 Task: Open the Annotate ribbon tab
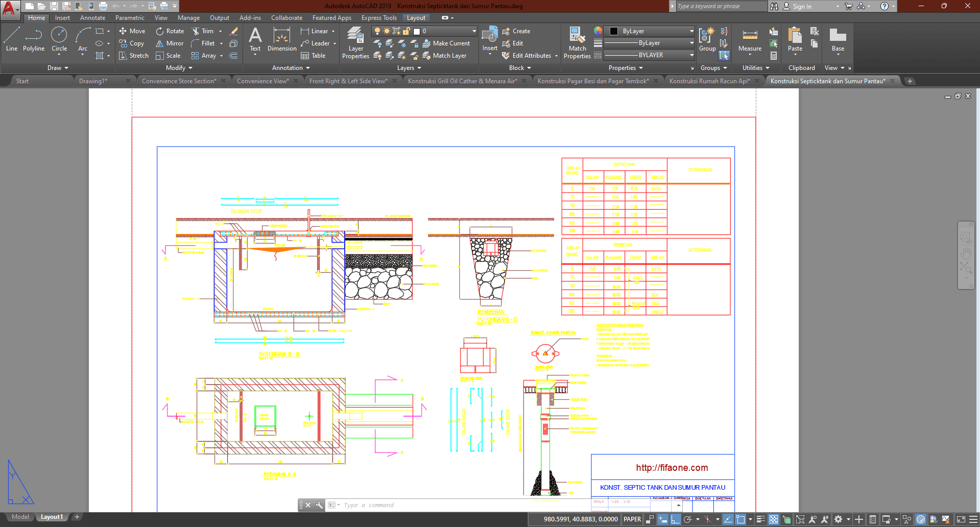(92, 18)
